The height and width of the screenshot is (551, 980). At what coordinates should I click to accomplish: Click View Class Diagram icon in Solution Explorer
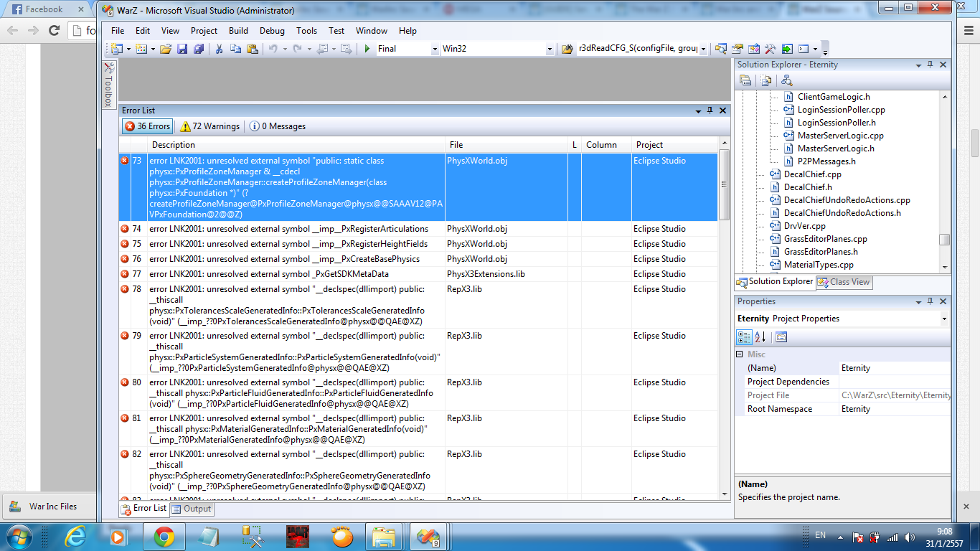(787, 80)
